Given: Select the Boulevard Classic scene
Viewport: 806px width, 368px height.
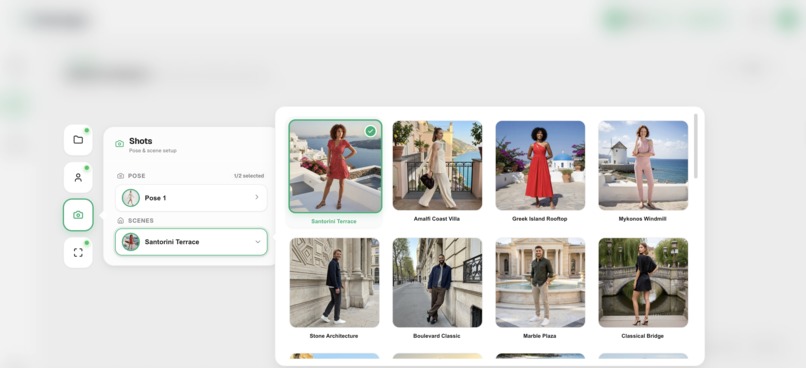Looking at the screenshot, I should [x=437, y=289].
